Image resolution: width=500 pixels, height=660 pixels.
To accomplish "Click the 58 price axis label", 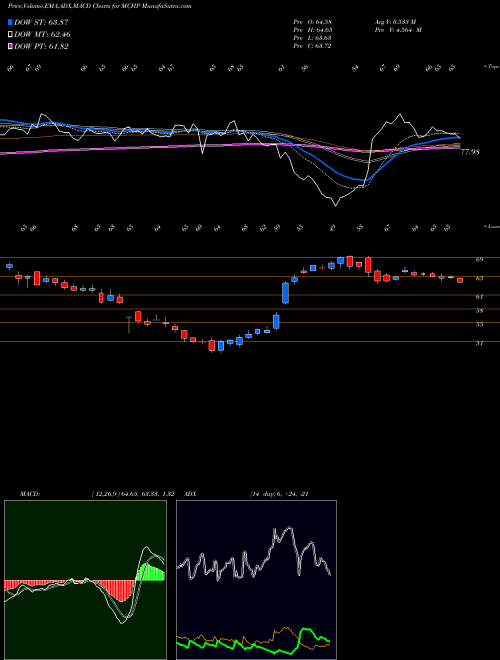I will click(x=479, y=311).
